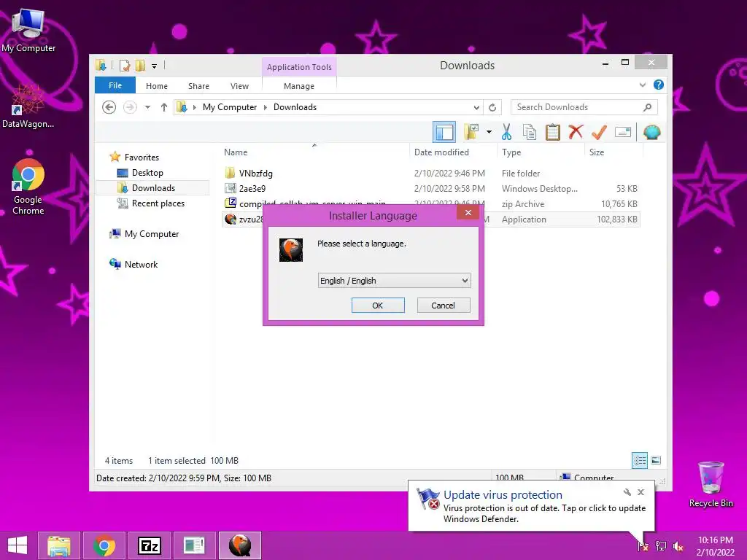747x560 pixels.
Task: Click the Forward navigation arrow
Action: pos(130,107)
